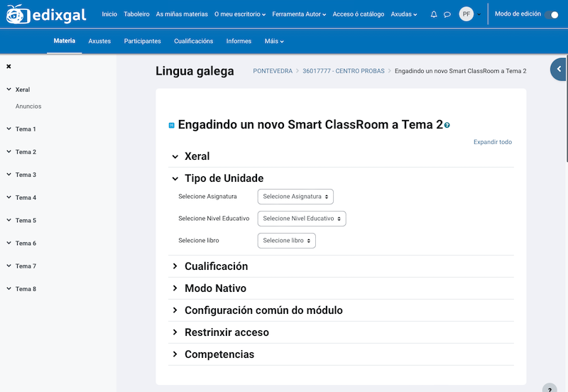Viewport: 568px width, 392px height.
Task: Open the Selecione Nivel Educativo dropdown
Action: (x=302, y=219)
